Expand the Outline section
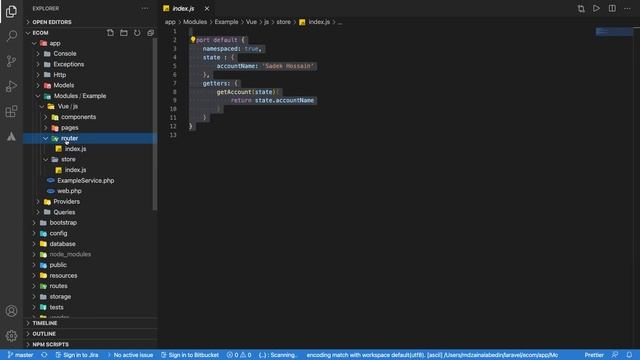Image resolution: width=640 pixels, height=360 pixels. point(90,334)
